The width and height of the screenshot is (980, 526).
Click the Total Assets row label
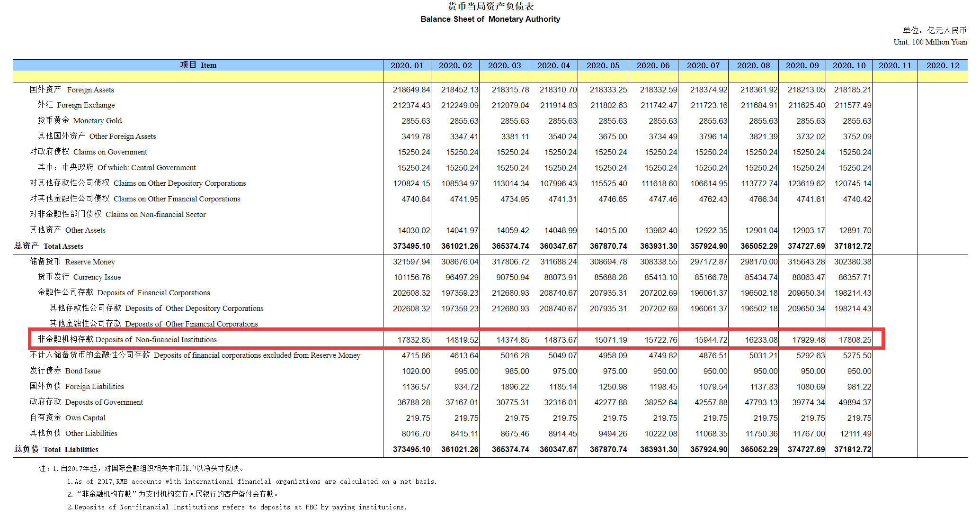(49, 246)
